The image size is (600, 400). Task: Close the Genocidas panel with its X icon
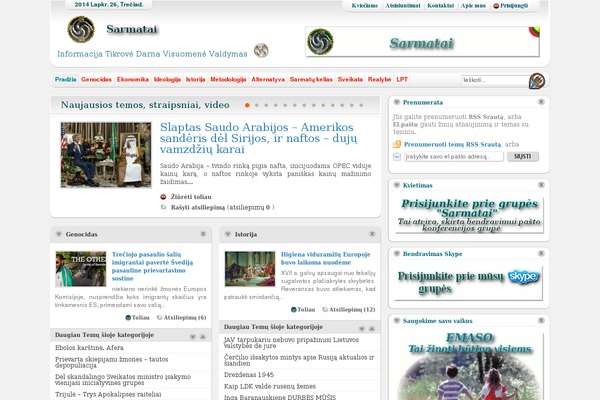coord(203,234)
